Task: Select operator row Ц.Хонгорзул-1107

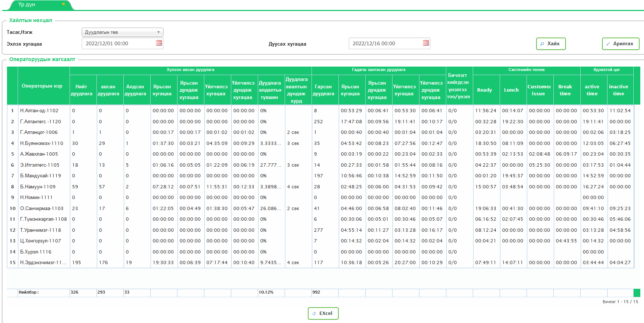Action: click(x=320, y=241)
